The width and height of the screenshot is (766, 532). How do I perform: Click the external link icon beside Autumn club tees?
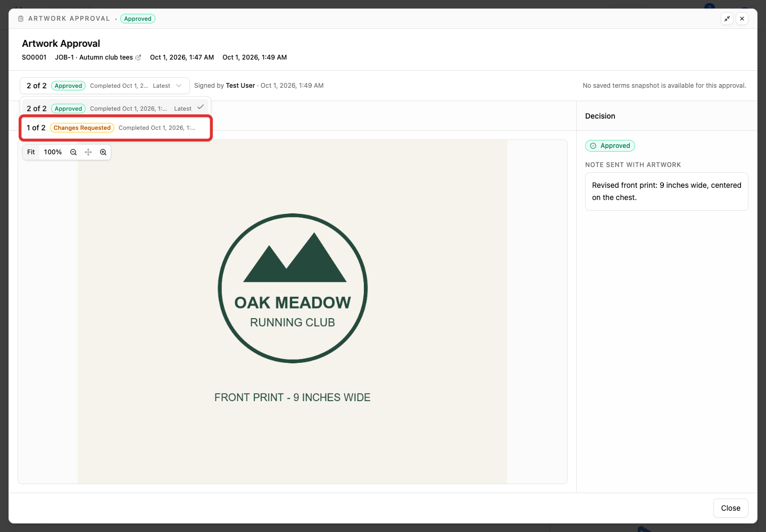point(138,57)
